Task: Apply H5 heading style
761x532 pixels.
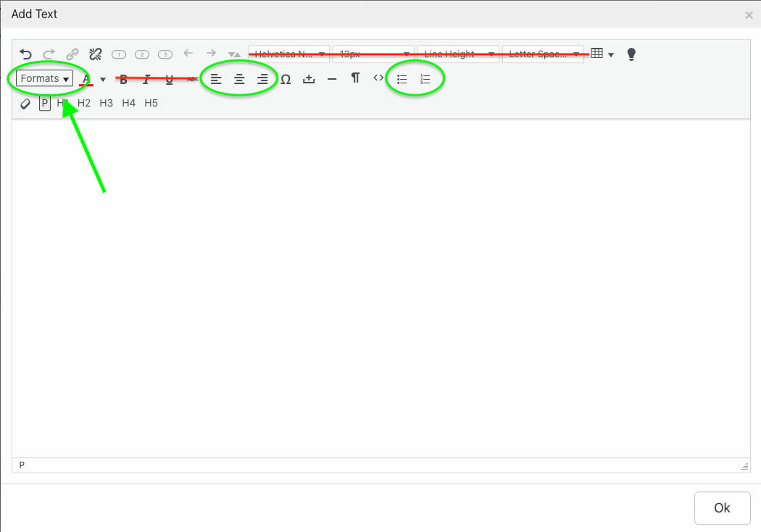Action: pos(151,104)
